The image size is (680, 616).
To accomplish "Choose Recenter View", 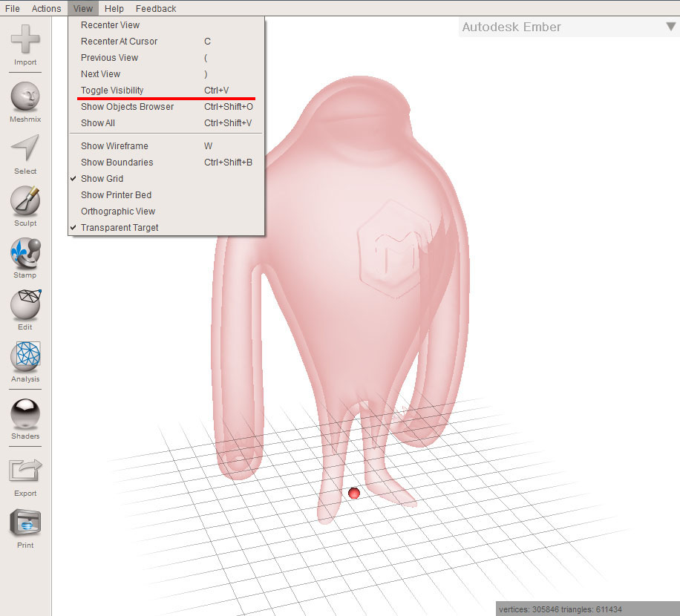I will 166,25.
